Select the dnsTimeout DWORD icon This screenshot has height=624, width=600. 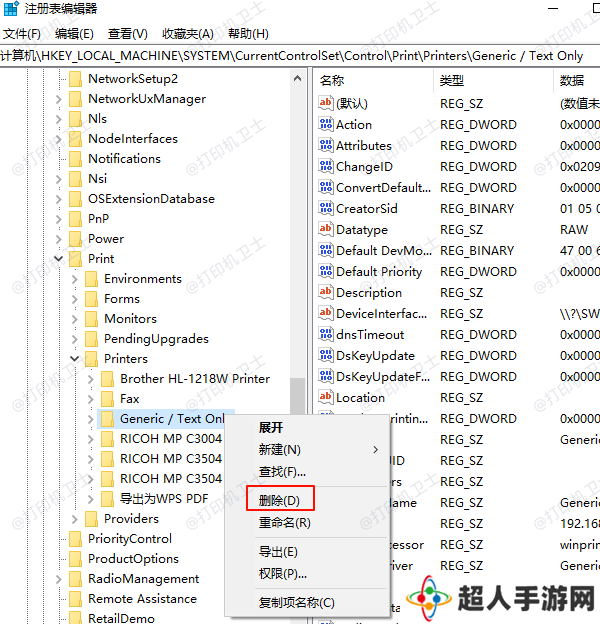coord(325,334)
